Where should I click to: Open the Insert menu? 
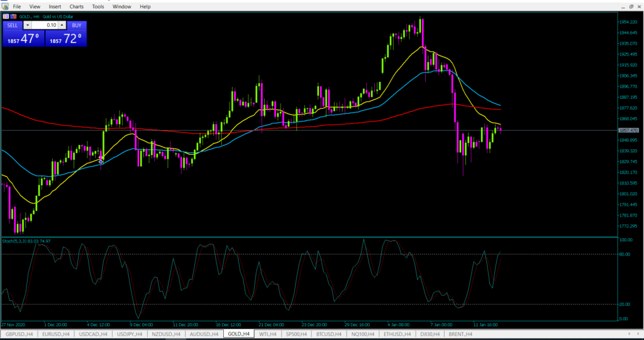(55, 6)
